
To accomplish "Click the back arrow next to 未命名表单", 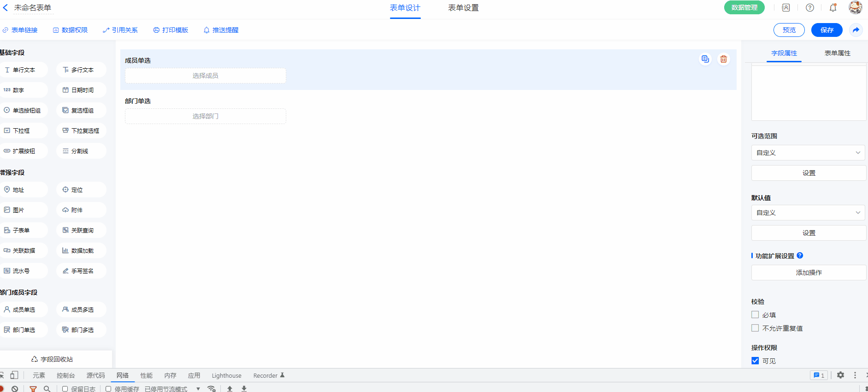I will tap(6, 8).
